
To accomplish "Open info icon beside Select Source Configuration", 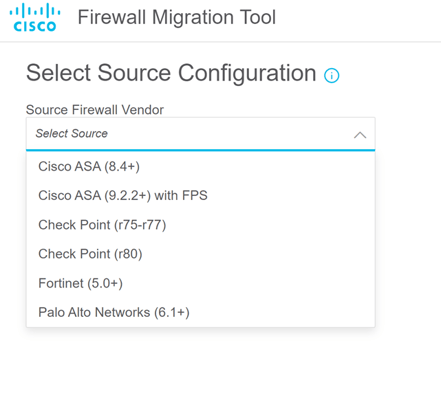I will 331,75.
